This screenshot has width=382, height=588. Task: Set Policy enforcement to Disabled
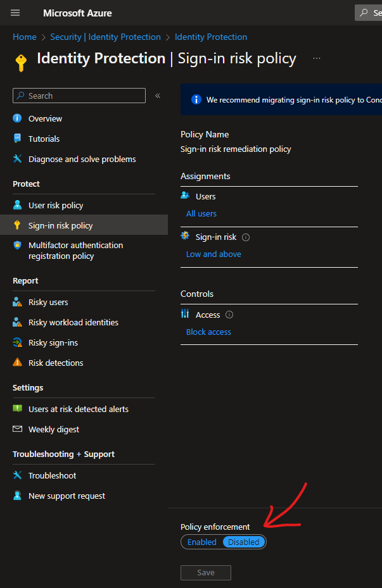[x=244, y=542]
